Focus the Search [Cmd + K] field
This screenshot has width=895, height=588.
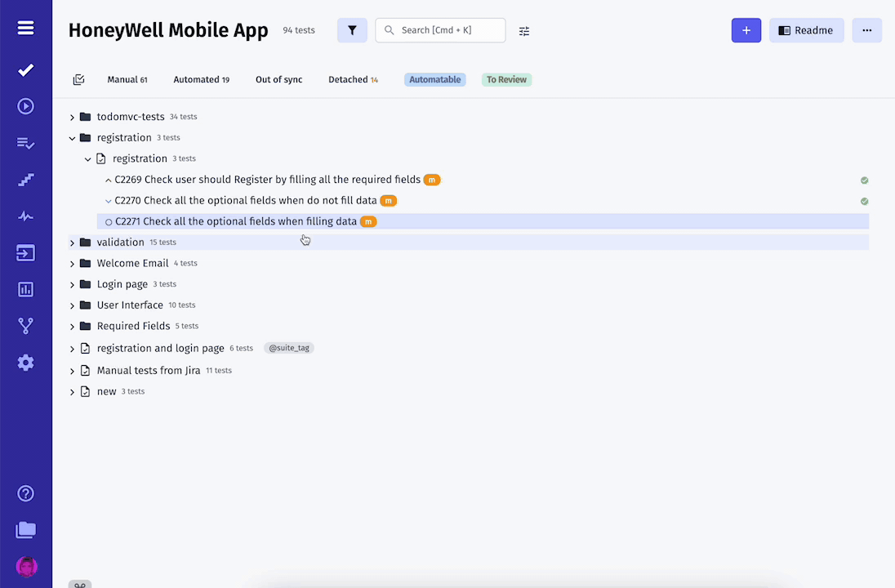tap(440, 30)
